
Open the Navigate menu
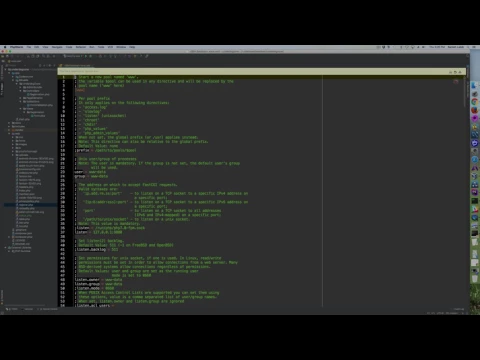[x=57, y=47]
